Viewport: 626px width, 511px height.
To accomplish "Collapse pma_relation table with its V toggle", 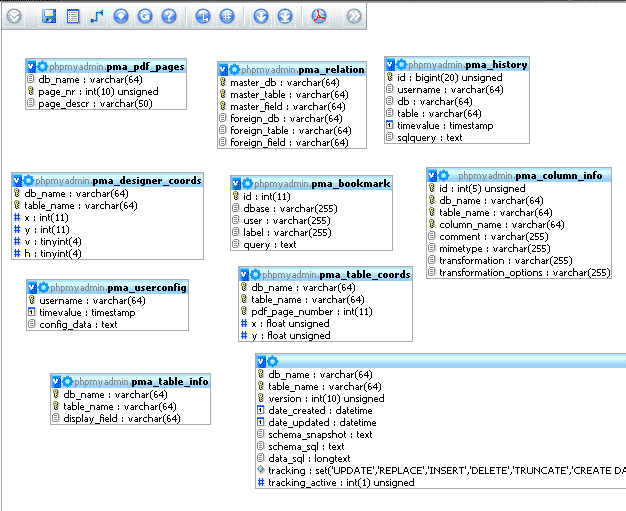I will 224,70.
